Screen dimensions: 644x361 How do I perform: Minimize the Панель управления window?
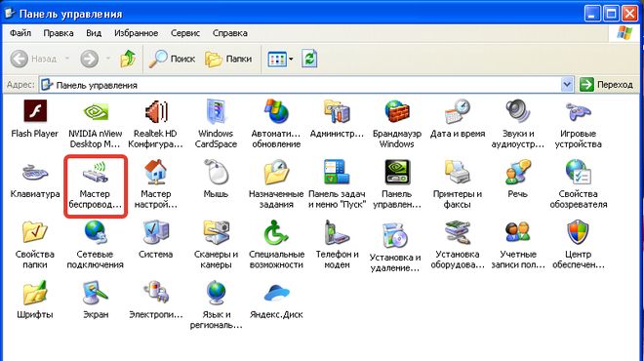pos(592,14)
